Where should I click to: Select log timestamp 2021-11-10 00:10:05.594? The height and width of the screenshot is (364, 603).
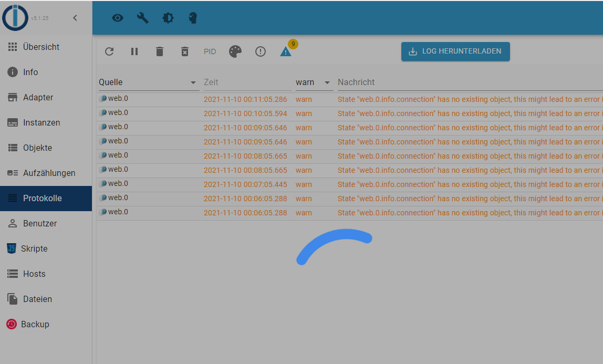(245, 113)
